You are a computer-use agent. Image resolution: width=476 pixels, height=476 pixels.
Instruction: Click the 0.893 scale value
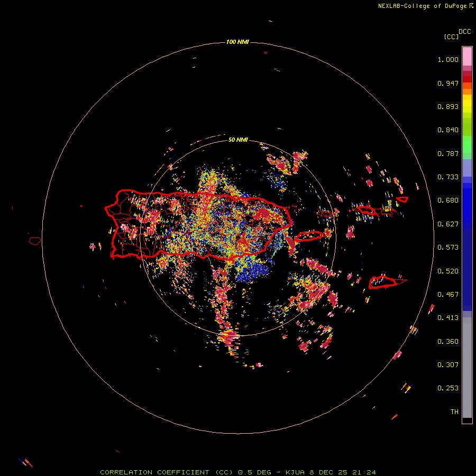pyautogui.click(x=448, y=106)
